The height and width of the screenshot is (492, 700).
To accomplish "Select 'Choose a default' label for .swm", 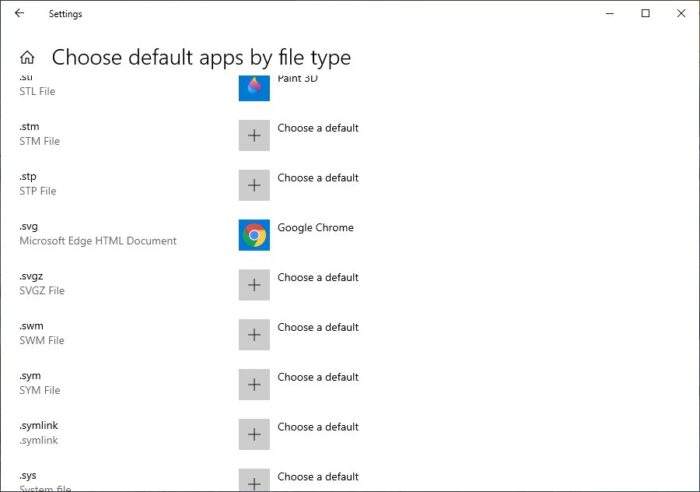I will pyautogui.click(x=318, y=328).
